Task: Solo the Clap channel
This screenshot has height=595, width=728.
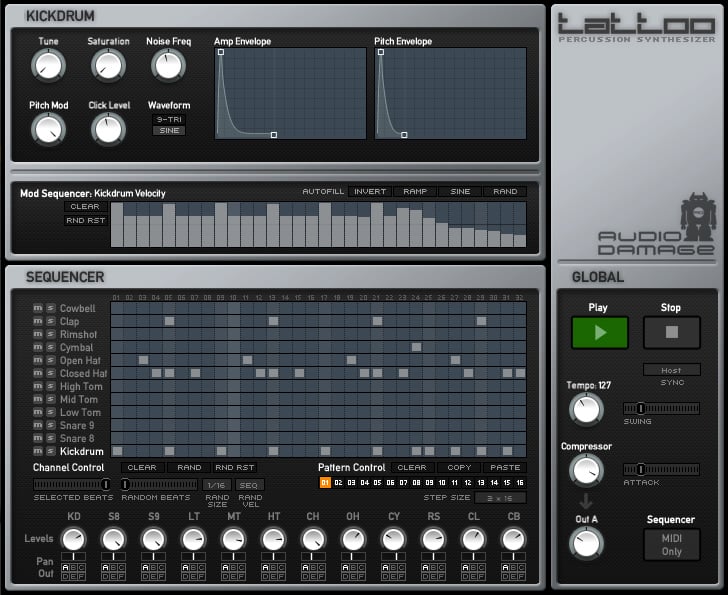Action: pos(49,322)
